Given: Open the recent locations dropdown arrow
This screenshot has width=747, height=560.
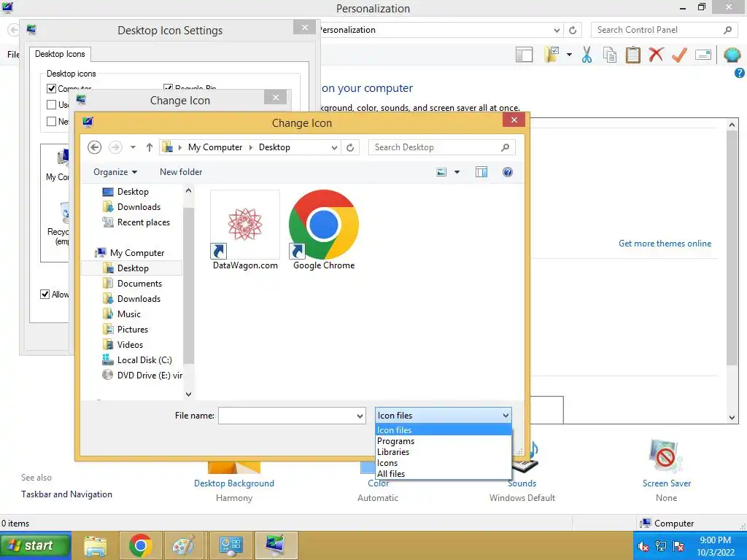Looking at the screenshot, I should click(133, 147).
